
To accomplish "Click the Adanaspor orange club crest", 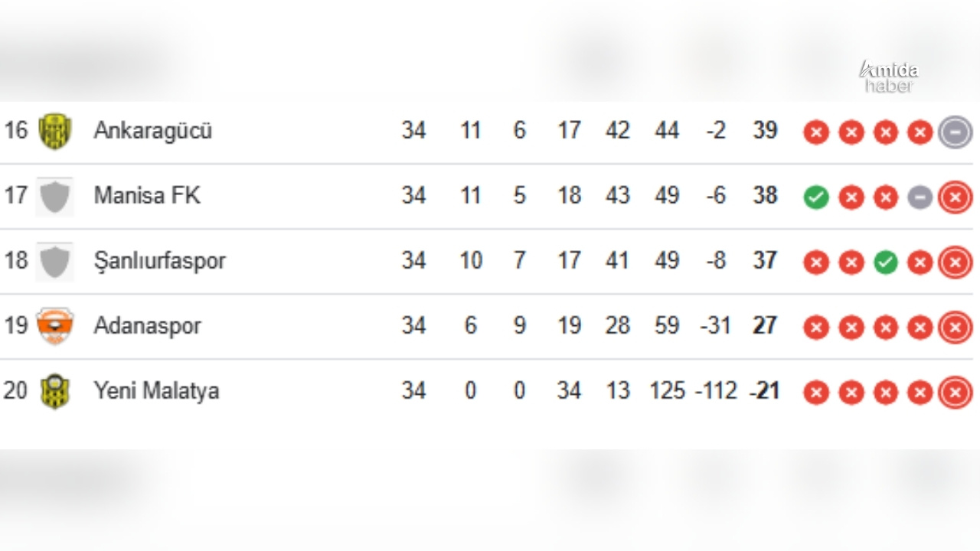I will click(x=55, y=326).
